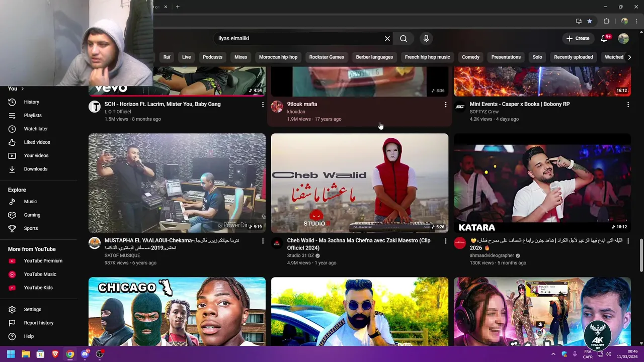This screenshot has height=362, width=644.
Task: Play the KATARA concert thumbnail
Action: coord(542,183)
